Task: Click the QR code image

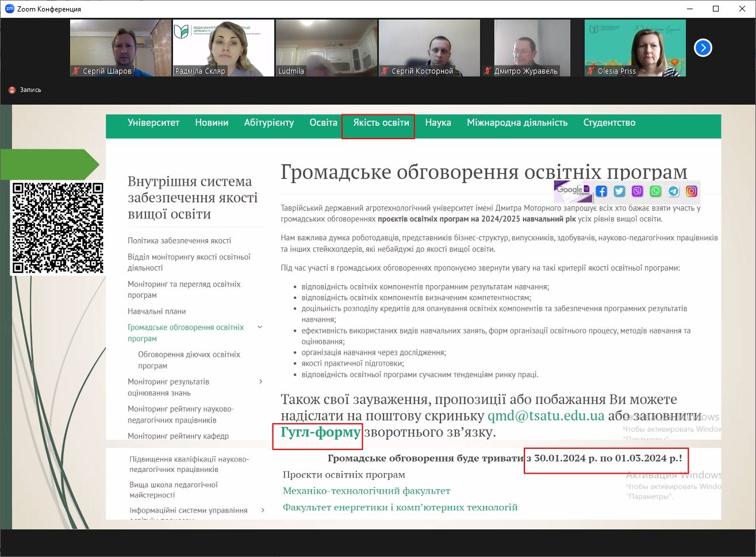Action: tap(58, 228)
